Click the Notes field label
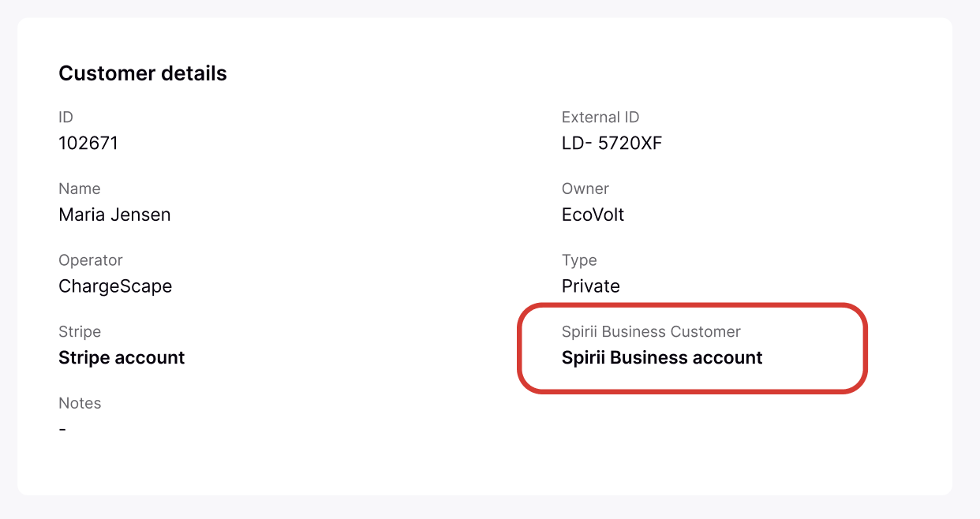Screen dimensions: 980x519 [80, 403]
